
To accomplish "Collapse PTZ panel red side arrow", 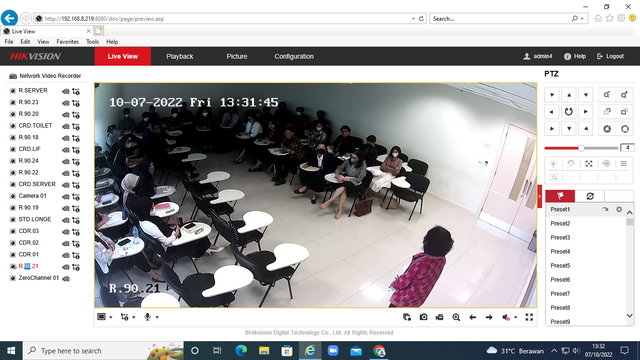I will tap(540, 196).
